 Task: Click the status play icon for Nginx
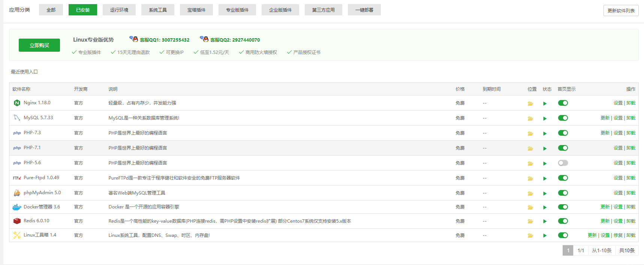[545, 103]
